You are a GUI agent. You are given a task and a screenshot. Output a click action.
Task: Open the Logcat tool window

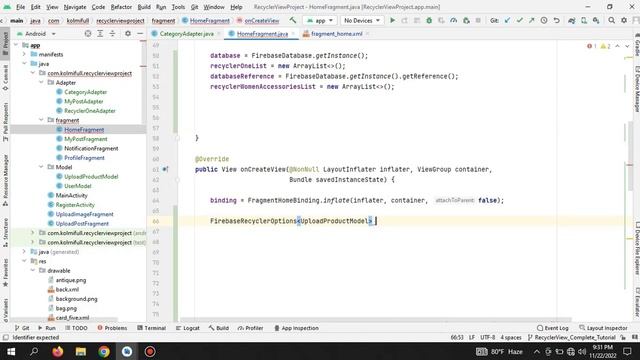188,328
